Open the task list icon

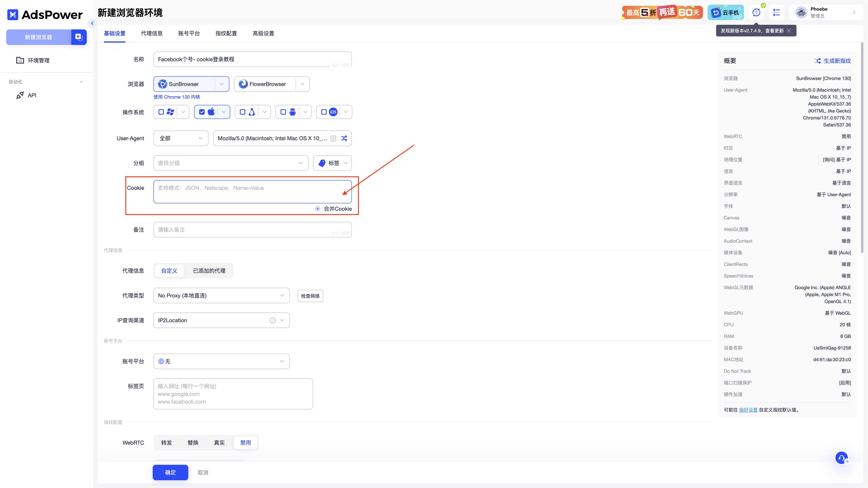[776, 12]
